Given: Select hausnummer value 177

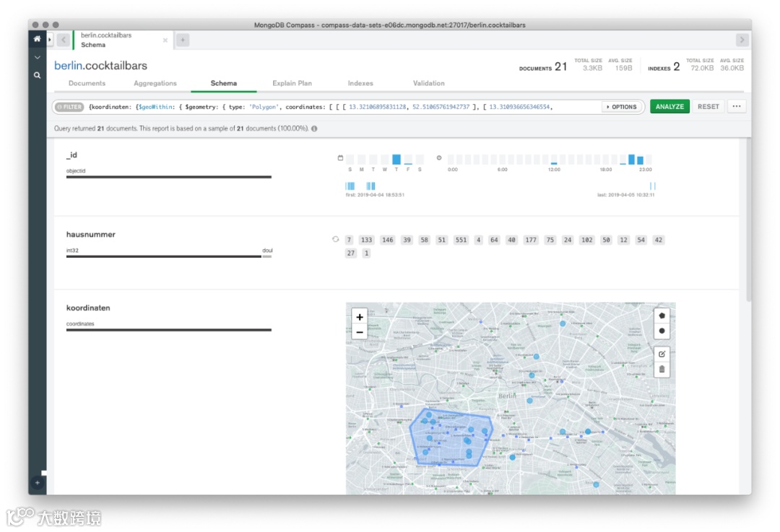Looking at the screenshot, I should (x=531, y=240).
